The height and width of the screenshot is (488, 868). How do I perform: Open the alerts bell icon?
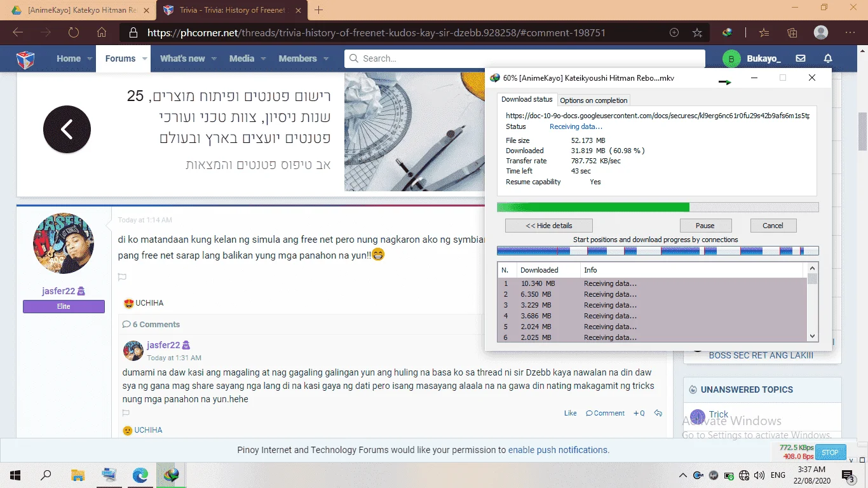coord(828,58)
